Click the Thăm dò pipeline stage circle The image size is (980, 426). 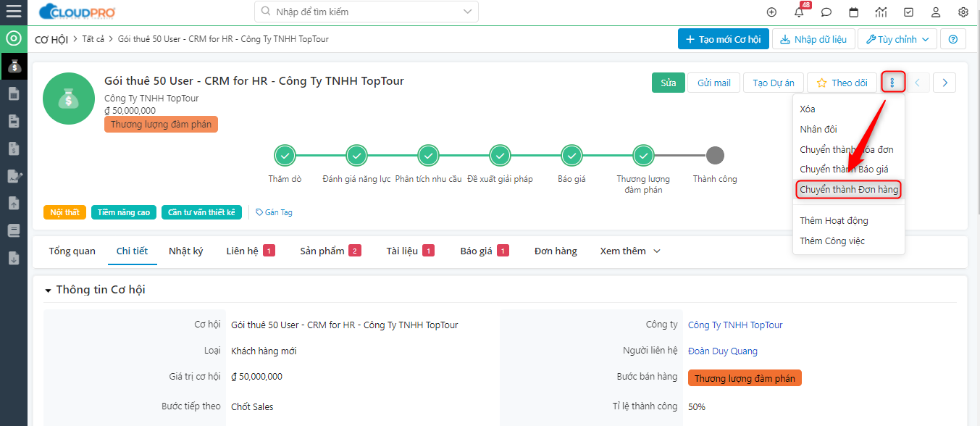[x=285, y=155]
